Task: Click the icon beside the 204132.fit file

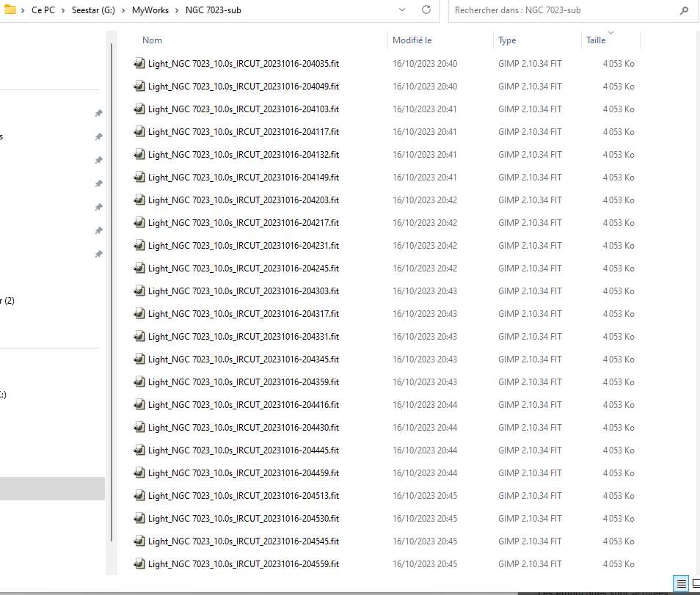Action: coord(139,155)
